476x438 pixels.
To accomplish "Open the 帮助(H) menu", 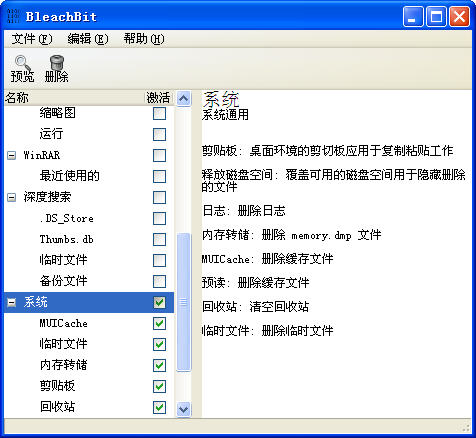I will pyautogui.click(x=144, y=39).
